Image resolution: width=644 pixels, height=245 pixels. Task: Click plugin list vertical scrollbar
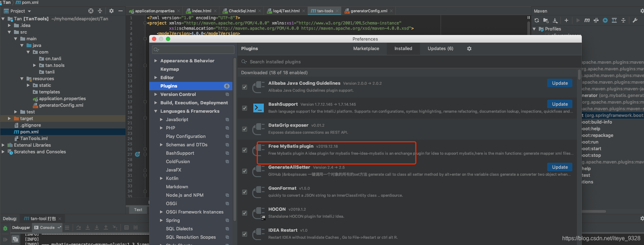[579, 75]
